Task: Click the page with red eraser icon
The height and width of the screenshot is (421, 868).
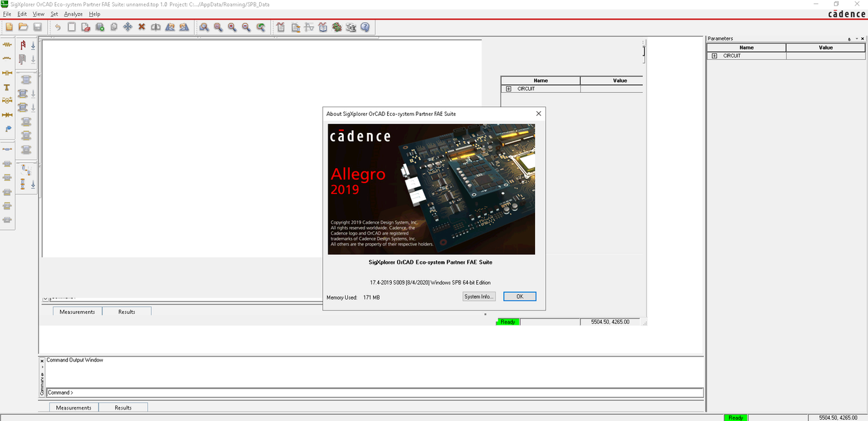Action: (x=85, y=27)
